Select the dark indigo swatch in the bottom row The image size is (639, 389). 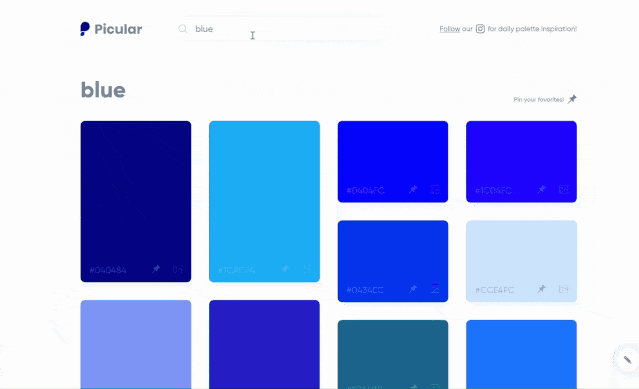pos(264,344)
